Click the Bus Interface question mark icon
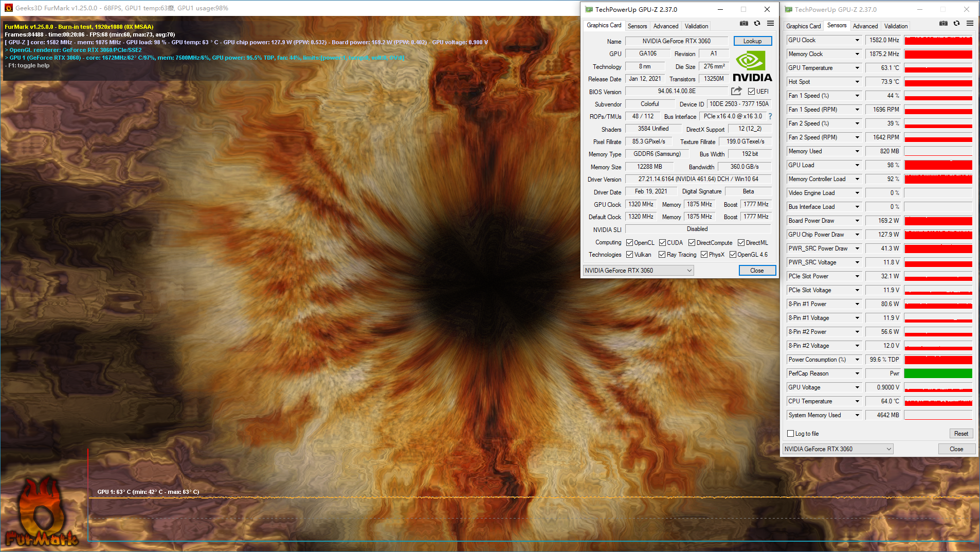The width and height of the screenshot is (980, 552). (x=770, y=116)
